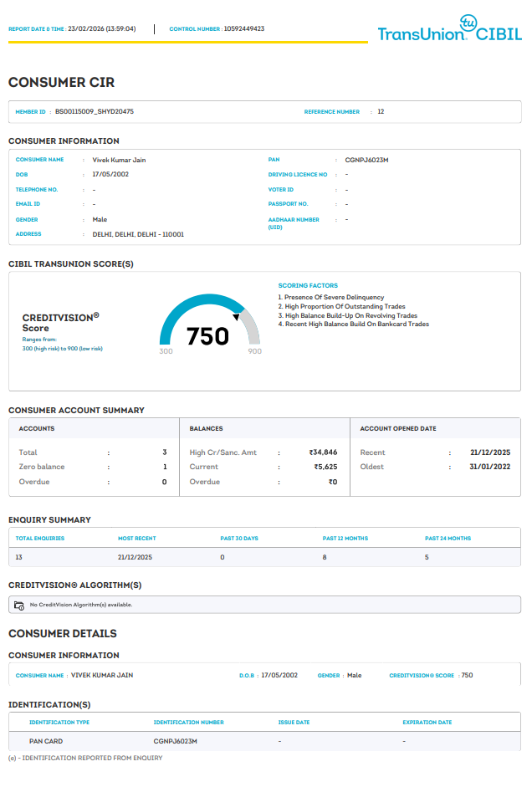Select uppercase name VIVEK KUMAR JAIN
Viewport: 532px width, 787px height.
(102, 676)
